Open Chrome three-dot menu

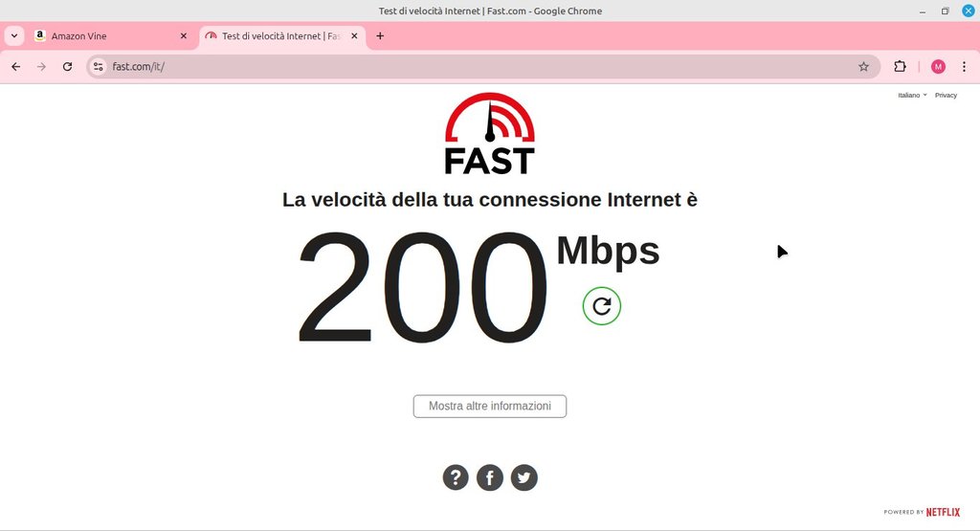pyautogui.click(x=964, y=67)
